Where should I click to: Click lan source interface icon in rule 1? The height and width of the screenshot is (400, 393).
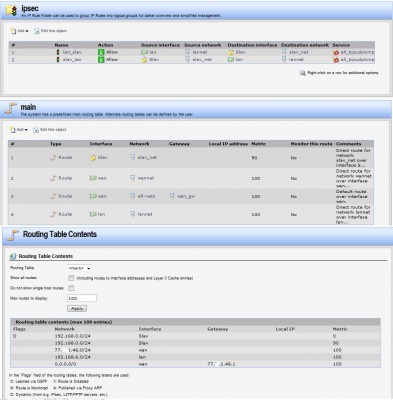144,52
